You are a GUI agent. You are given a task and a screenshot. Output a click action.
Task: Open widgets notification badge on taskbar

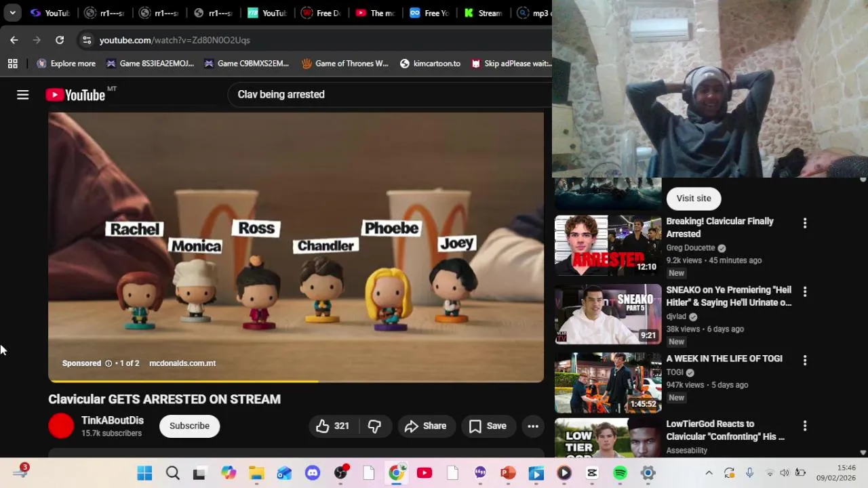coord(20,471)
